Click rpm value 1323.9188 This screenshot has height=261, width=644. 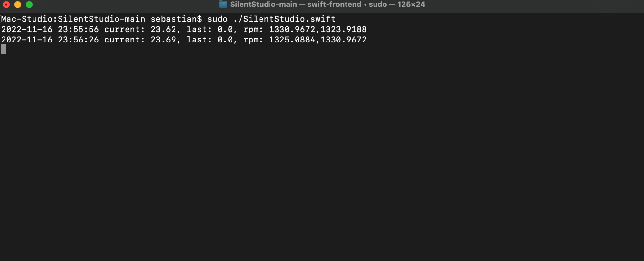pos(344,29)
